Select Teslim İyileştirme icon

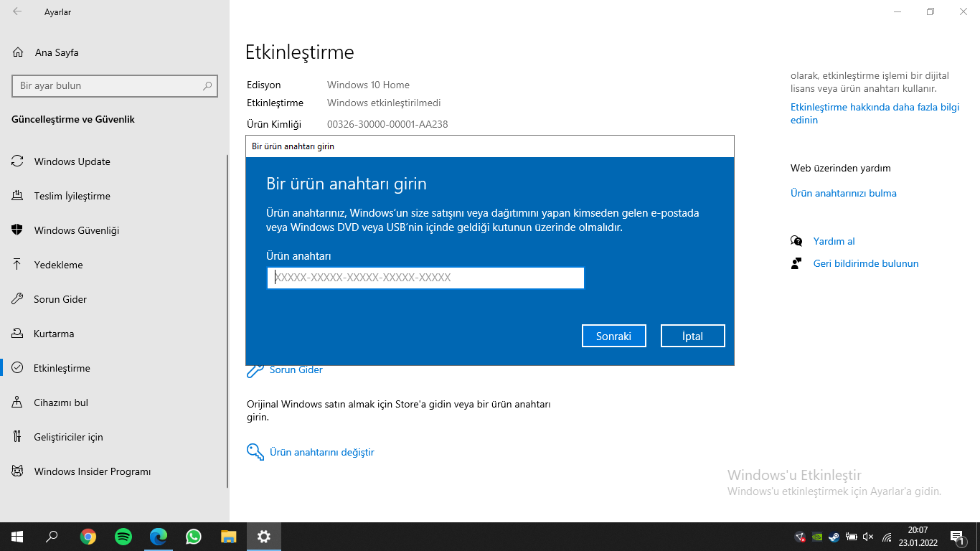[x=17, y=196]
